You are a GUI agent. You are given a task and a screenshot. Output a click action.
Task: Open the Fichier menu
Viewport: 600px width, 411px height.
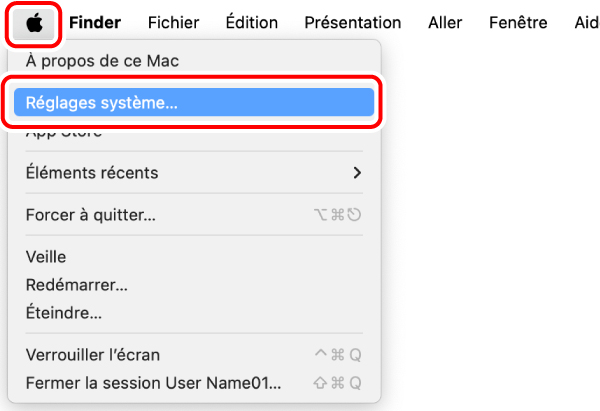(173, 22)
